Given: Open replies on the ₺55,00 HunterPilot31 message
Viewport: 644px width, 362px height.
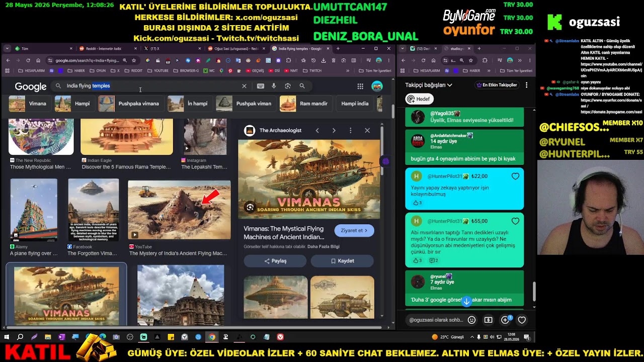Looking at the screenshot, I should [433, 260].
